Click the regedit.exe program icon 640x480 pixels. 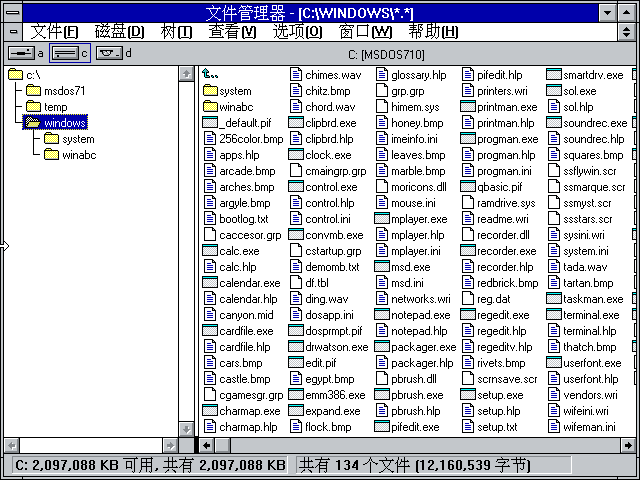pos(468,315)
